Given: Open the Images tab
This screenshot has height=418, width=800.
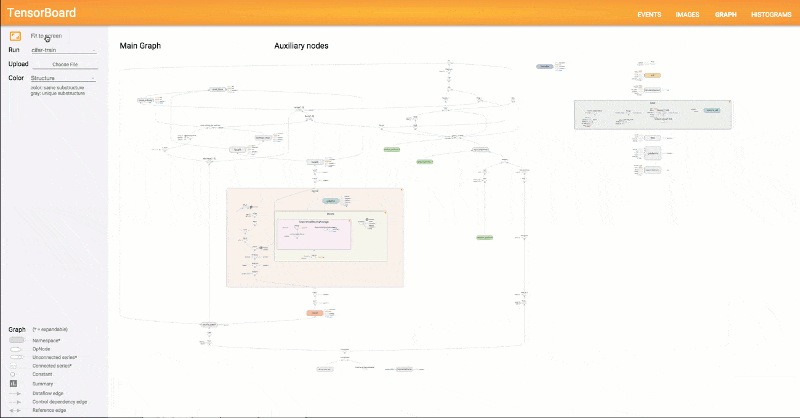Looking at the screenshot, I should (687, 15).
